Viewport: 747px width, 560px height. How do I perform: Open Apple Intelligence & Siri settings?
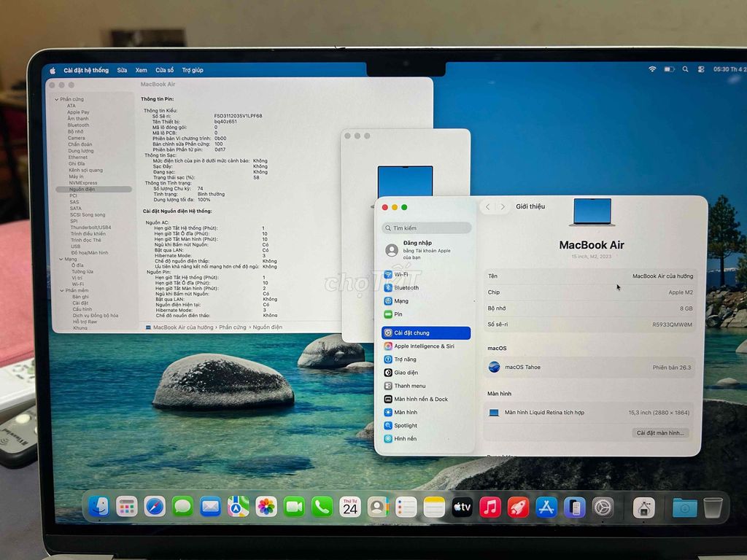(x=426, y=346)
